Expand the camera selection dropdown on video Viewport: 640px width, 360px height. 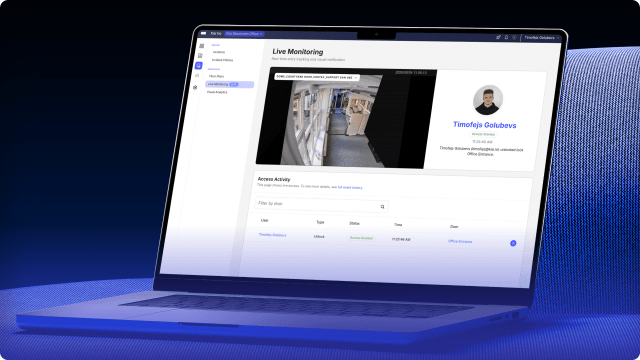click(x=317, y=77)
